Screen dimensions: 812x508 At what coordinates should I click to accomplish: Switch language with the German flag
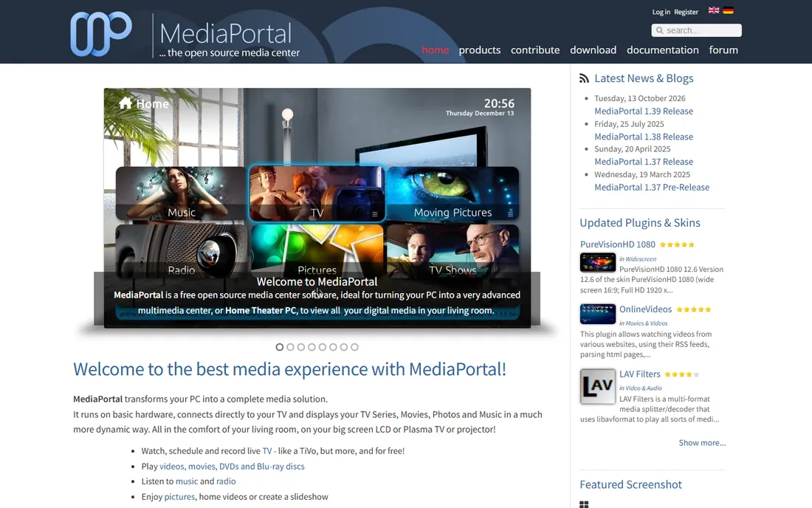[x=728, y=10]
